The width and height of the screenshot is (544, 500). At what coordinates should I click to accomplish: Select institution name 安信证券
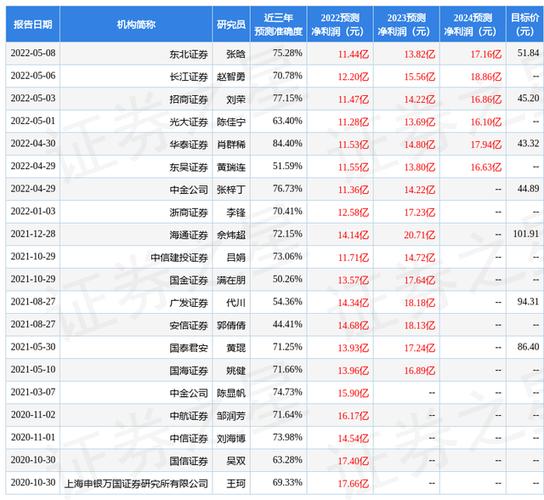(x=188, y=325)
